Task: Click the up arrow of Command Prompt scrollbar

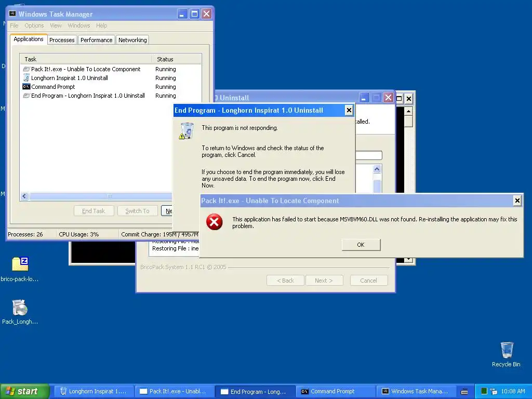Action: (x=408, y=111)
